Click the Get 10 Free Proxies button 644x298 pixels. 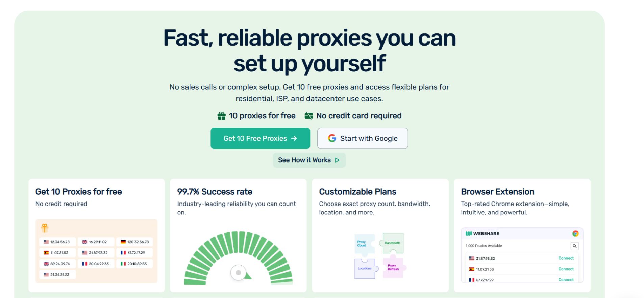click(260, 138)
